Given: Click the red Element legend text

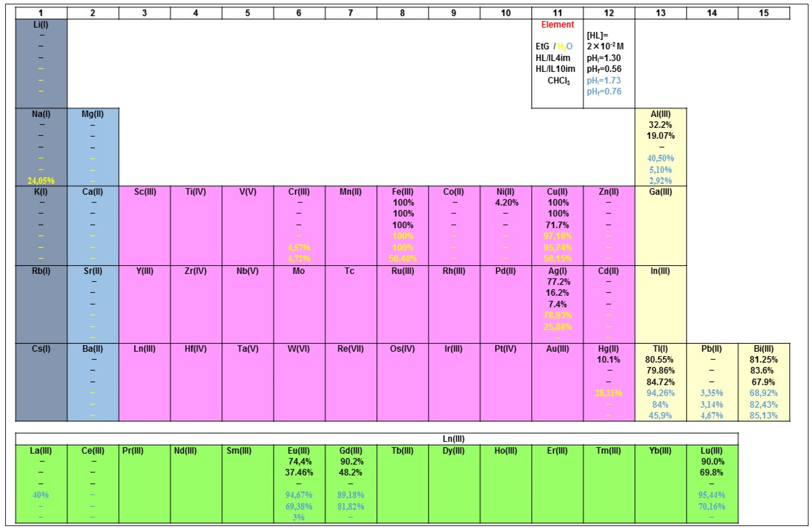Looking at the screenshot, I should click(558, 25).
